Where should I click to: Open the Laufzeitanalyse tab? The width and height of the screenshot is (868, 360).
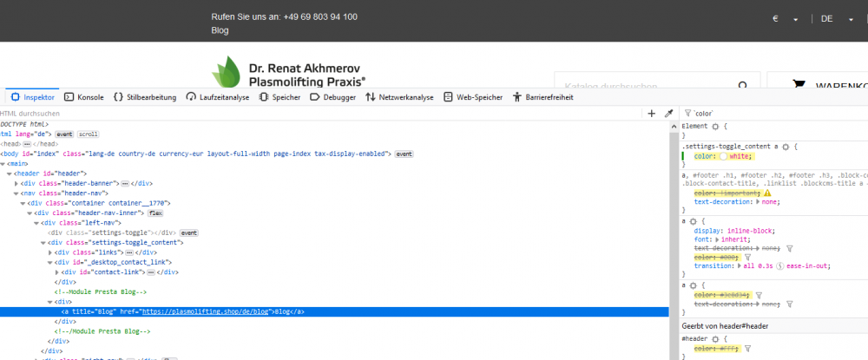pyautogui.click(x=218, y=97)
